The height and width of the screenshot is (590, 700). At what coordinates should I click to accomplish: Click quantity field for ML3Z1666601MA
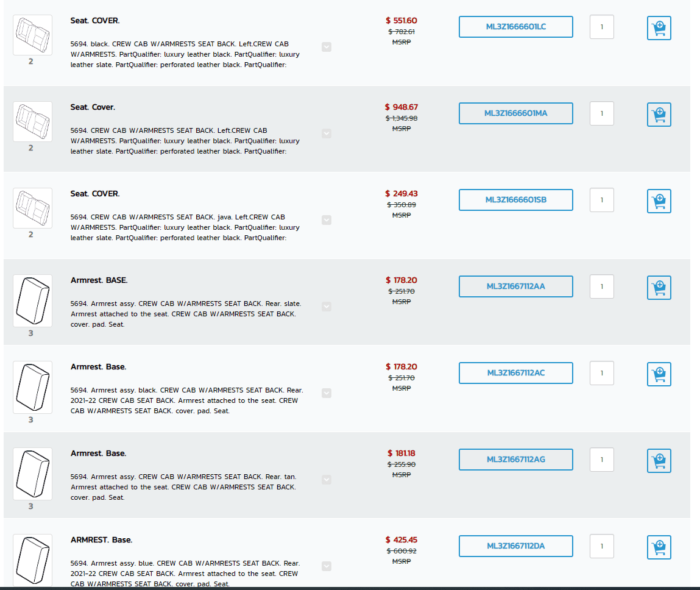pyautogui.click(x=602, y=113)
